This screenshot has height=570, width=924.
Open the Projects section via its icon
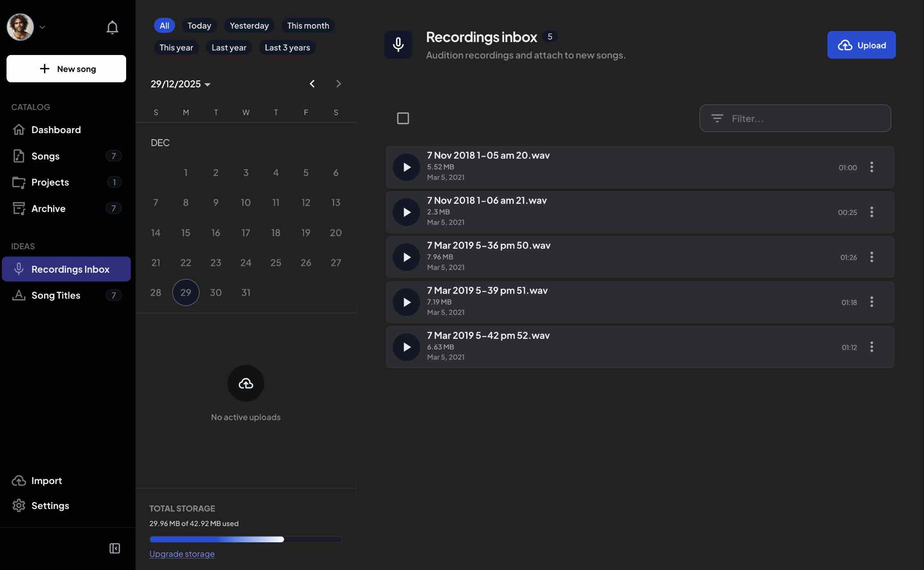18,182
